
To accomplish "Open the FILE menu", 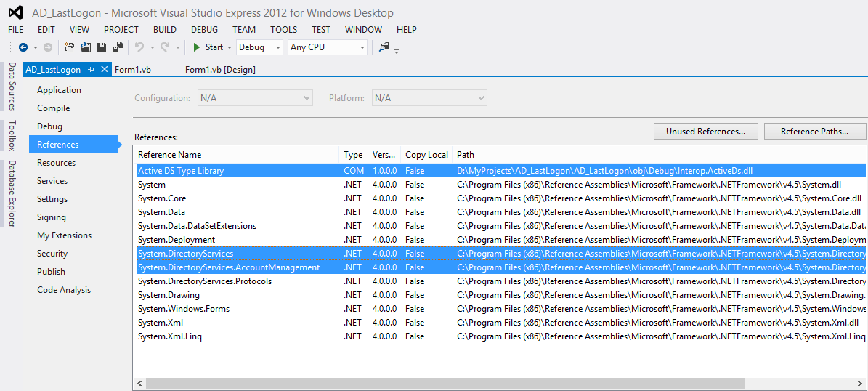I will (x=15, y=30).
